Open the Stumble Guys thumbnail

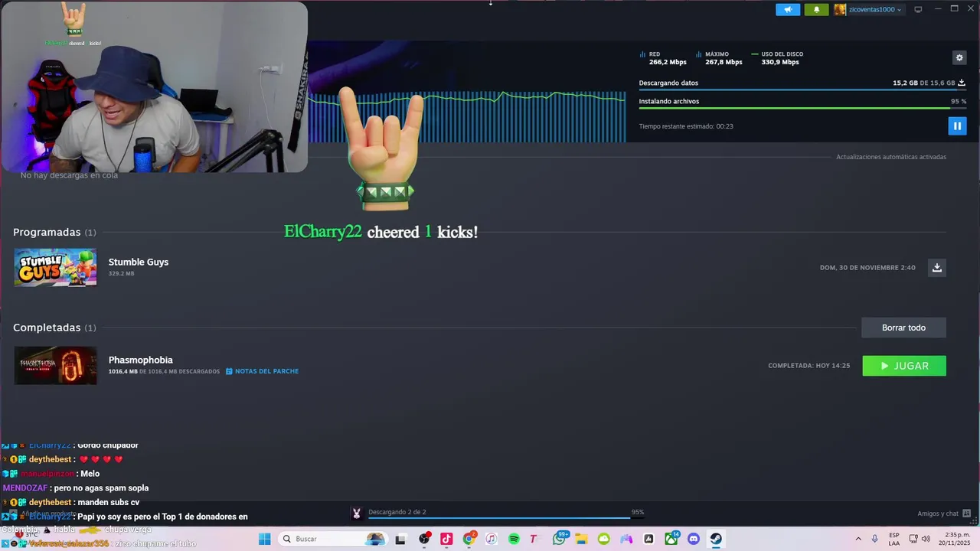pos(55,268)
